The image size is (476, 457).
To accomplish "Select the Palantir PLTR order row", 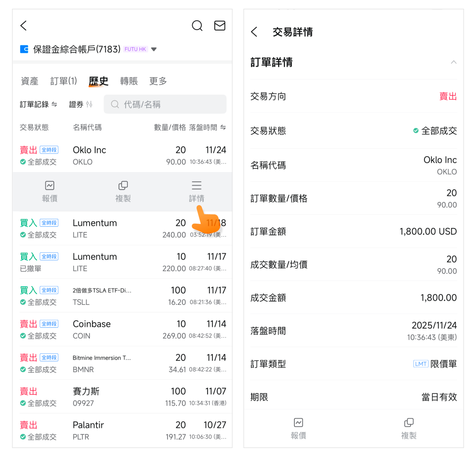I will pos(123,431).
